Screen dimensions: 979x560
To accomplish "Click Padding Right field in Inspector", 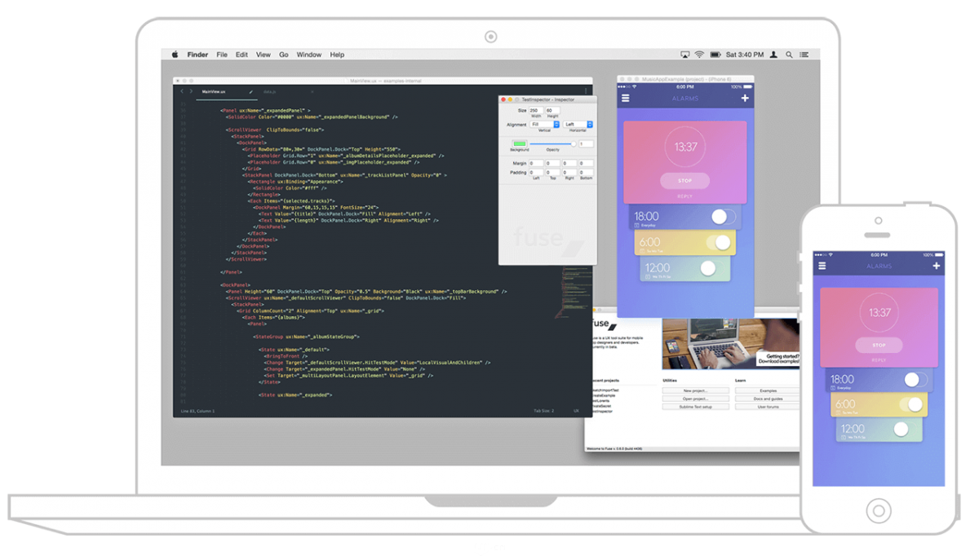I will pos(569,172).
